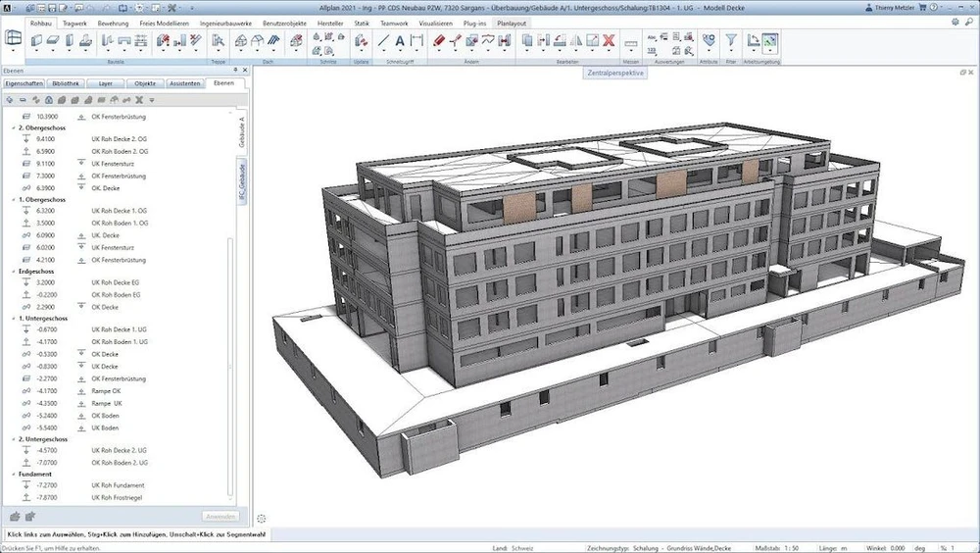Click the X icon in Ebenen toolbar
The image size is (980, 553).
139,99
